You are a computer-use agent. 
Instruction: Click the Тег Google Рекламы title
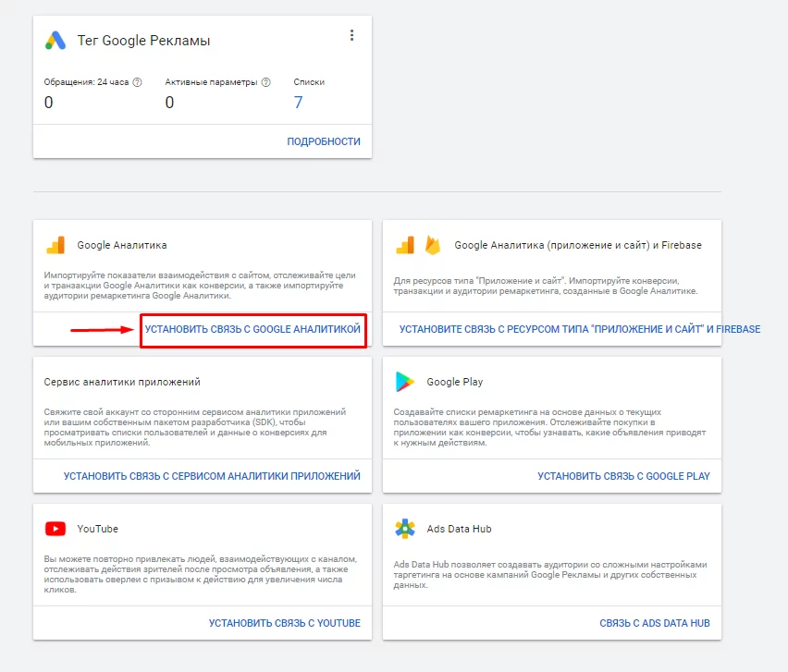click(x=143, y=40)
